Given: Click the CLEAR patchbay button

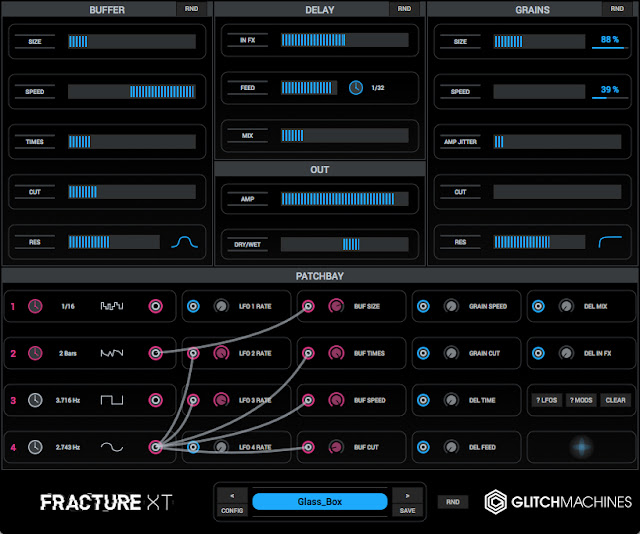Looking at the screenshot, I should pyautogui.click(x=616, y=400).
